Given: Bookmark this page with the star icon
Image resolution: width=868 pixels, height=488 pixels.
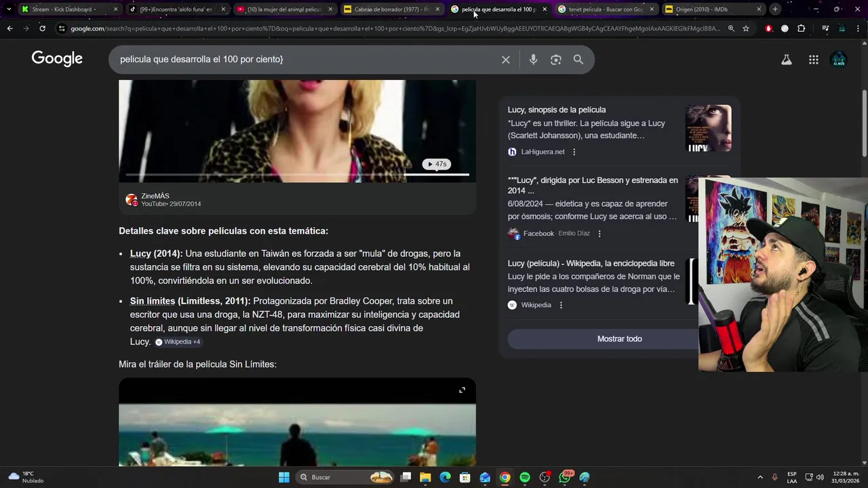Looking at the screenshot, I should [746, 28].
